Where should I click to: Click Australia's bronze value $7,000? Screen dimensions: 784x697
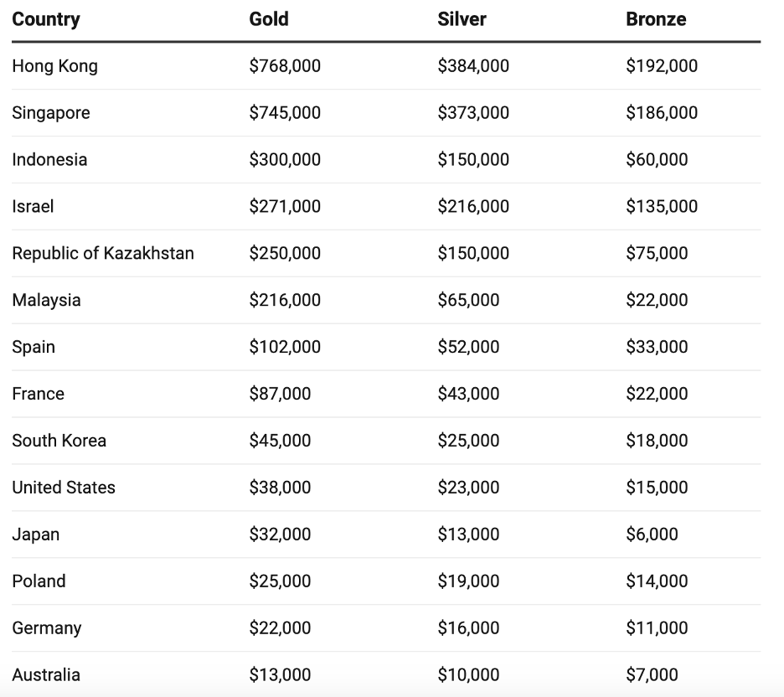click(x=652, y=675)
